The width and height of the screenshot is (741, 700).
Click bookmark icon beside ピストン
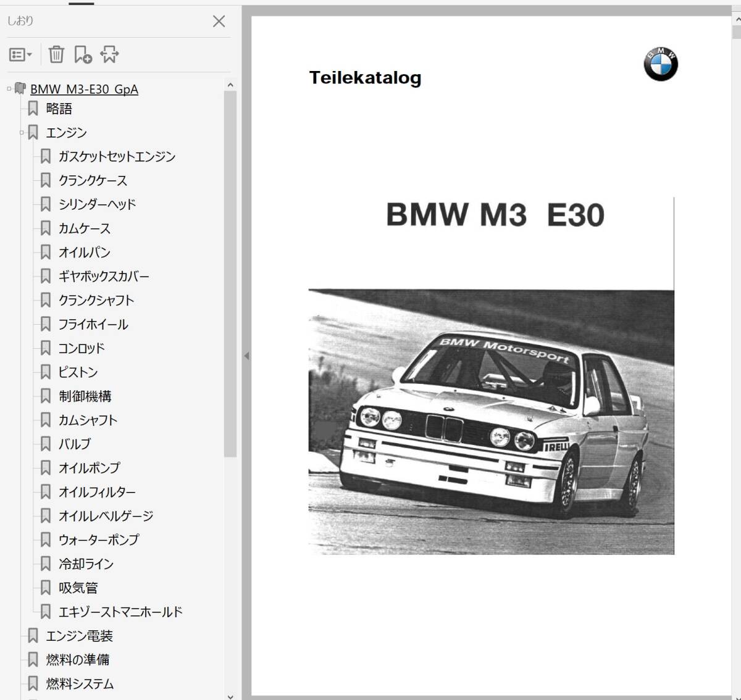pyautogui.click(x=46, y=372)
